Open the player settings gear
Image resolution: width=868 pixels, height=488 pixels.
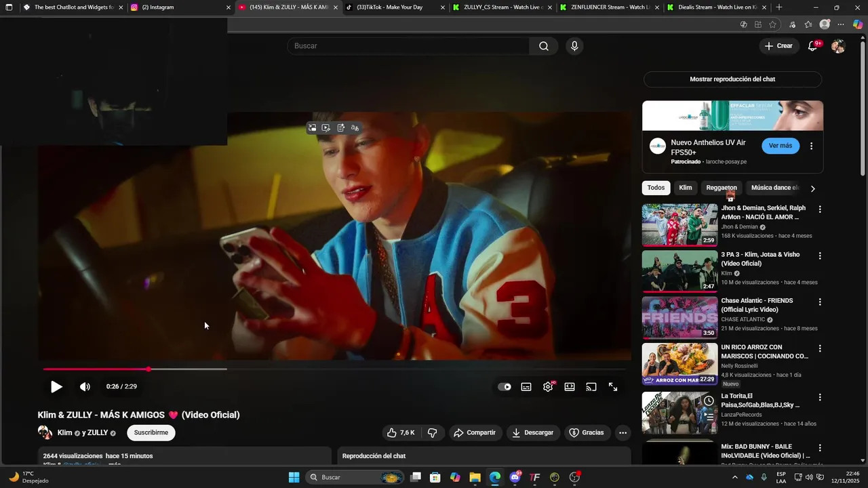click(x=548, y=387)
